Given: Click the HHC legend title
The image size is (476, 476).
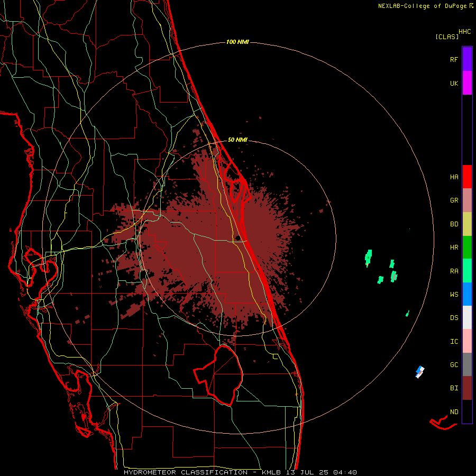Looking at the screenshot, I should click(465, 32).
